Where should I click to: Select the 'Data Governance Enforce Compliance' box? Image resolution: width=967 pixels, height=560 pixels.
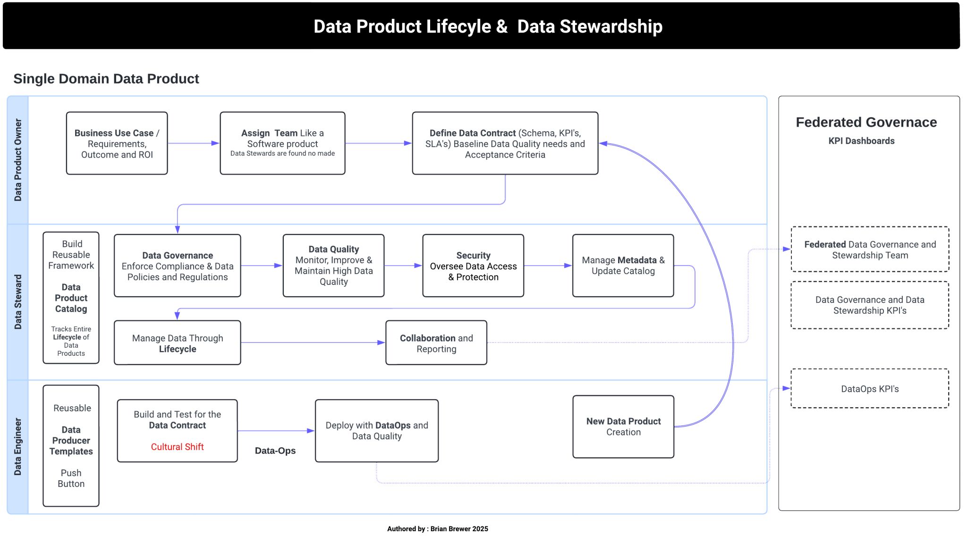click(x=178, y=266)
